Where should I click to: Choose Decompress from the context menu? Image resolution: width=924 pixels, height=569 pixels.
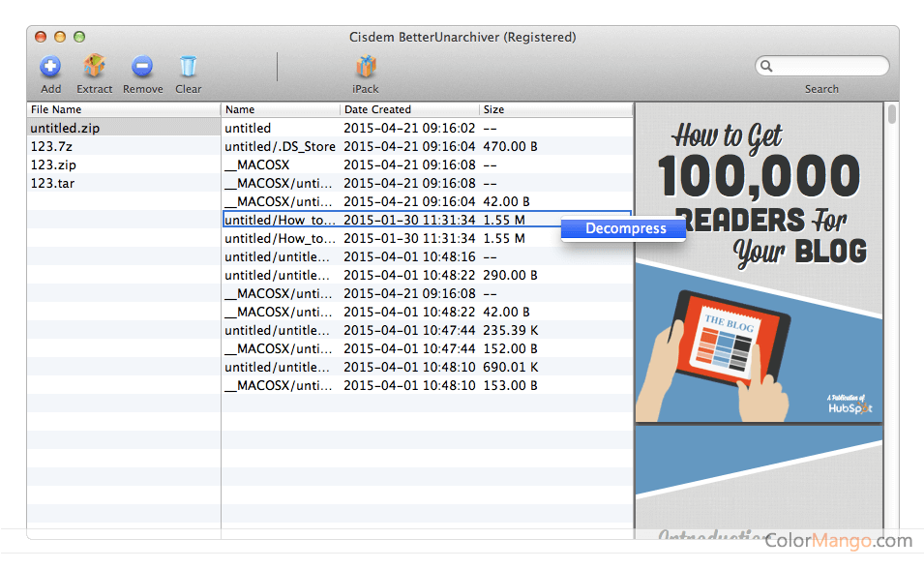pos(625,228)
